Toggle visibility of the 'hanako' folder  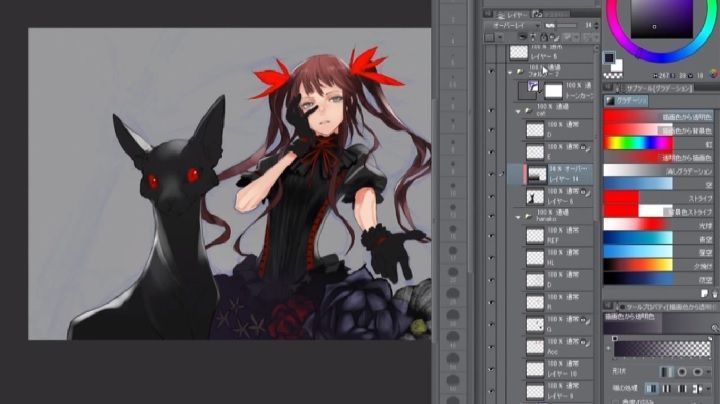(491, 216)
